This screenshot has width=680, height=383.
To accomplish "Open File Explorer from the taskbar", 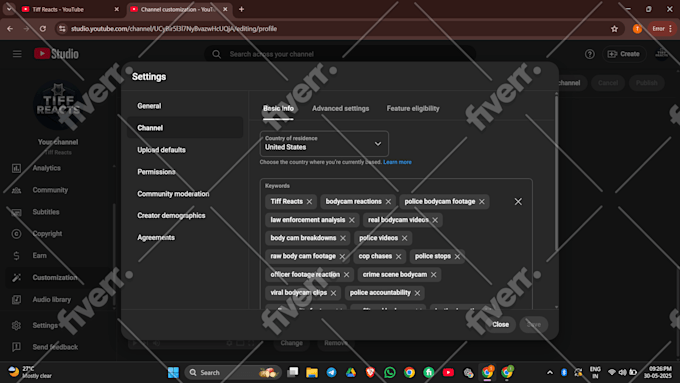I will coord(312,373).
